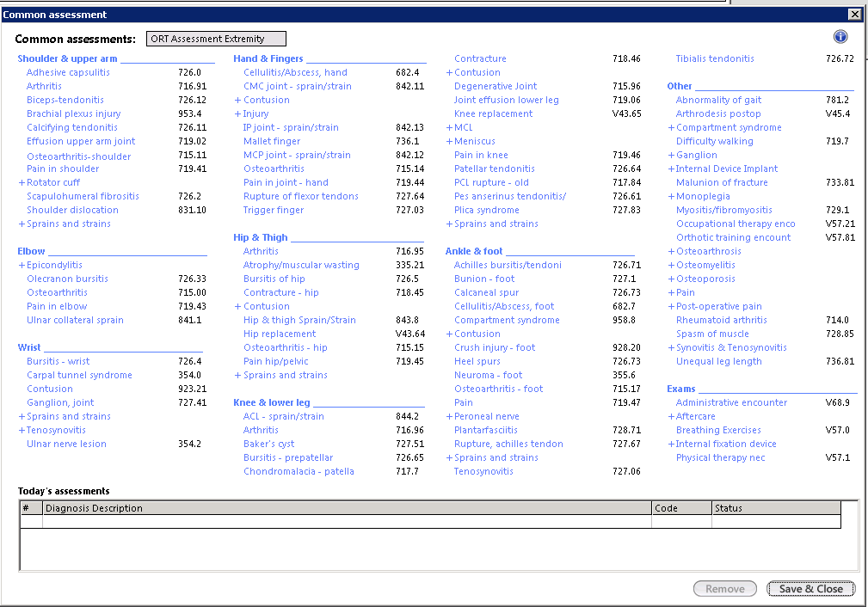The image size is (868, 607).
Task: Click the V43.65 code value
Action: point(626,113)
